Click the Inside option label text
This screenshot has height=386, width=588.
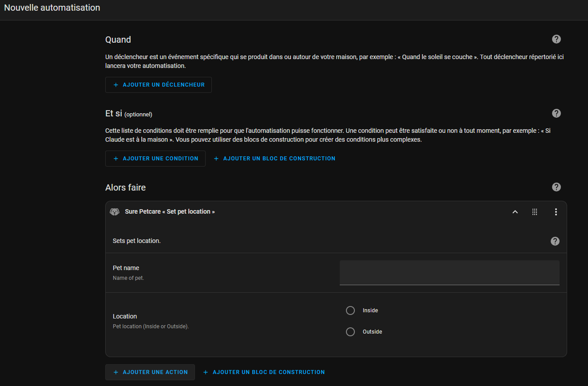370,310
